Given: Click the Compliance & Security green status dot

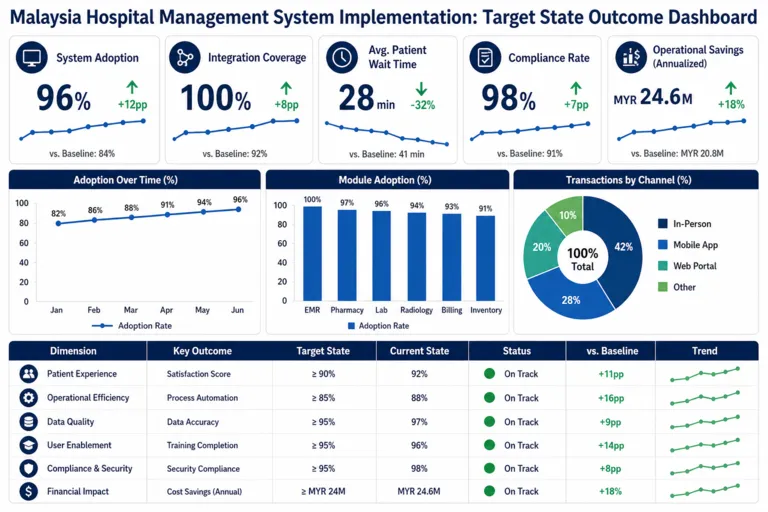Looking at the screenshot, I should pos(489,468).
